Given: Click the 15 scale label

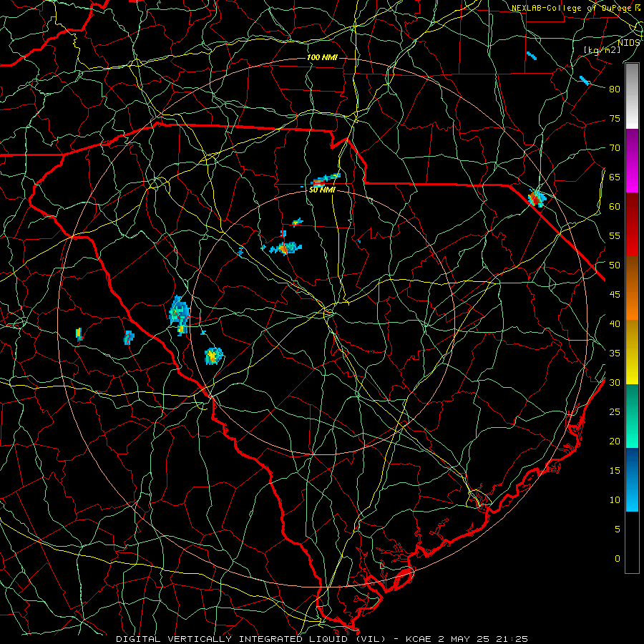Looking at the screenshot, I should [615, 471].
